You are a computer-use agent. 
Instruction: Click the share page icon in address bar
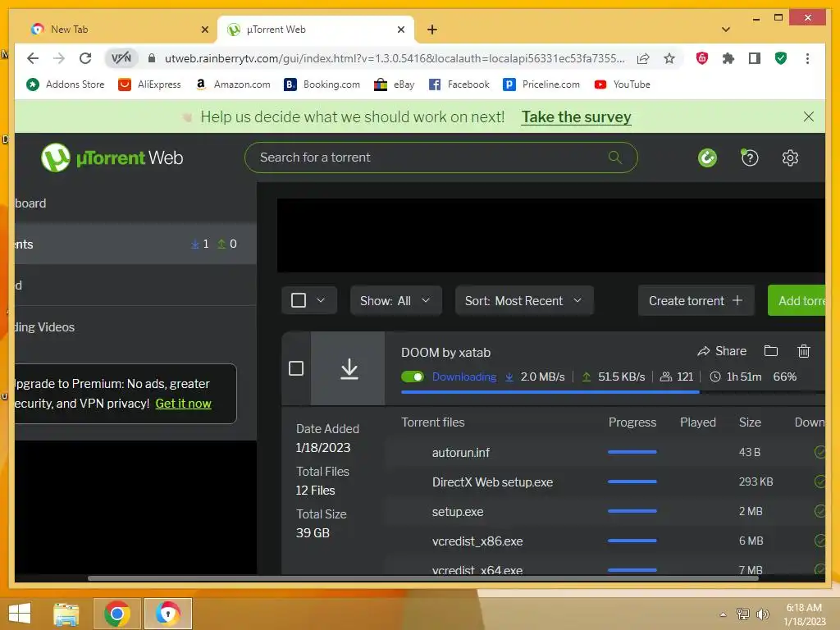pyautogui.click(x=643, y=58)
